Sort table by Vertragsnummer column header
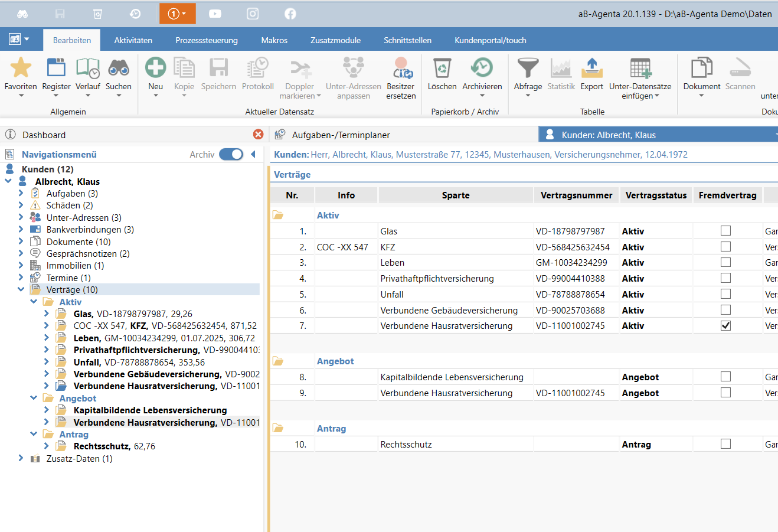The height and width of the screenshot is (532, 778). [577, 195]
